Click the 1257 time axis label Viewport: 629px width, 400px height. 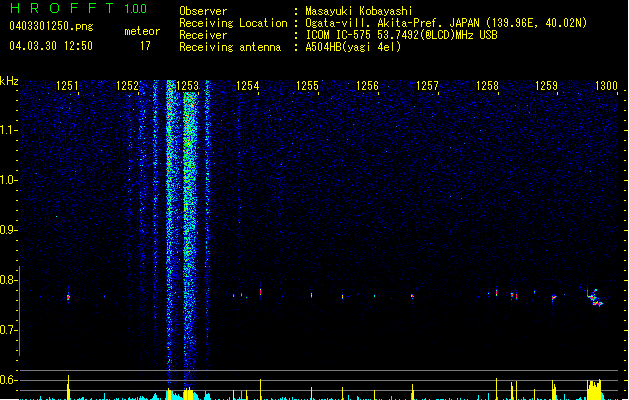427,86
